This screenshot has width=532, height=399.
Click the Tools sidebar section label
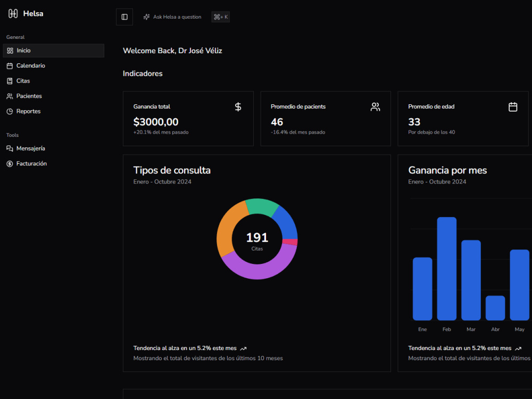click(13, 135)
